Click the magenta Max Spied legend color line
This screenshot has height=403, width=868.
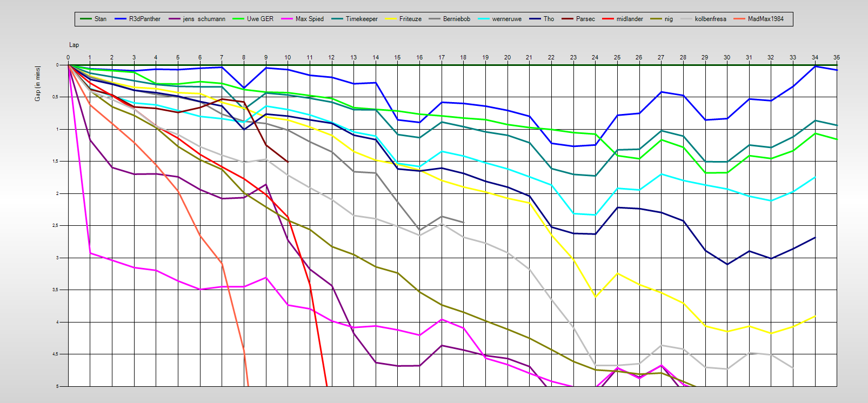[286, 19]
